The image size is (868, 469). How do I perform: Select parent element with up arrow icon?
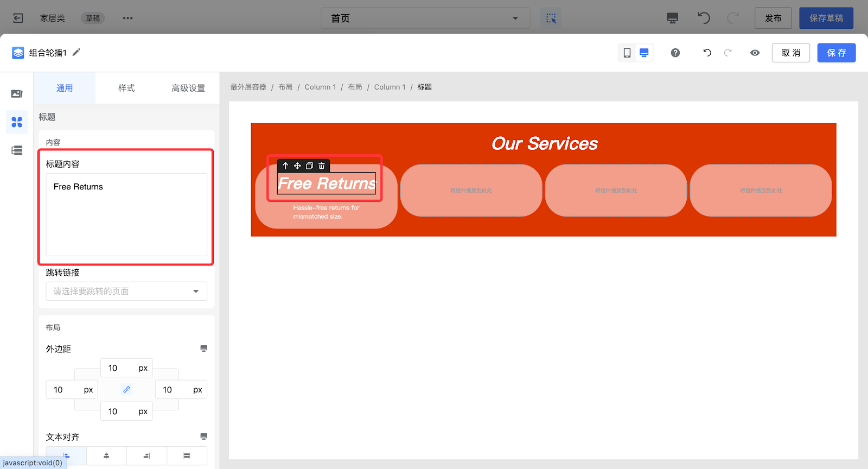tap(285, 166)
